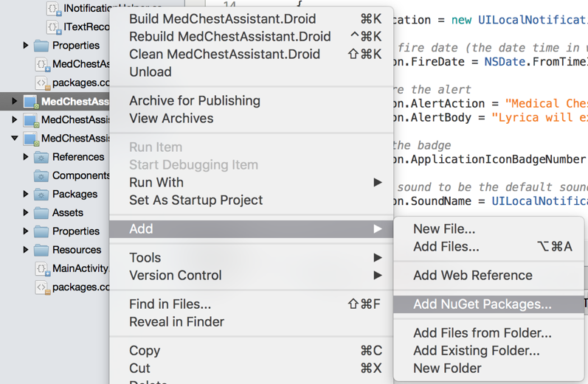Image resolution: width=588 pixels, height=384 pixels.
Task: Click the highlighted project's icon in the tree
Action: [x=30, y=102]
